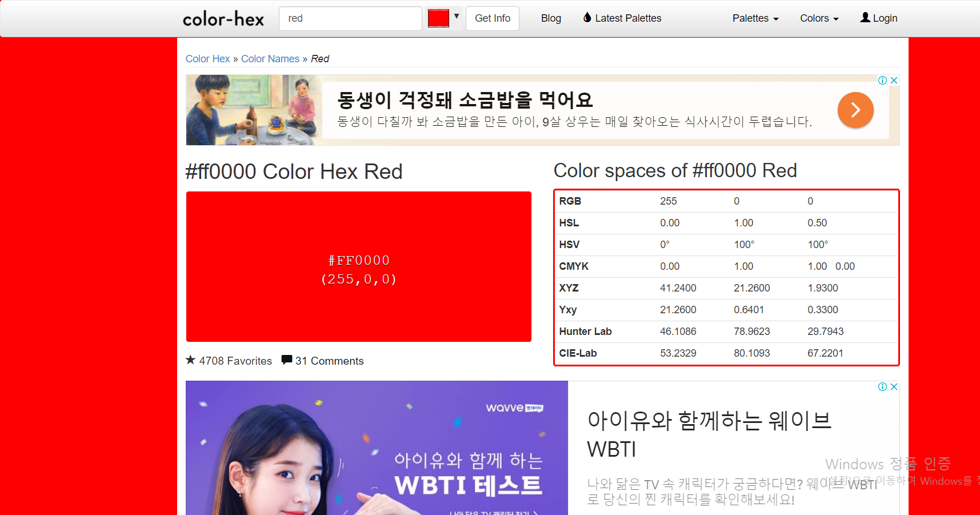The image size is (980, 515).
Task: Focus the color search input containing red
Action: (x=350, y=18)
